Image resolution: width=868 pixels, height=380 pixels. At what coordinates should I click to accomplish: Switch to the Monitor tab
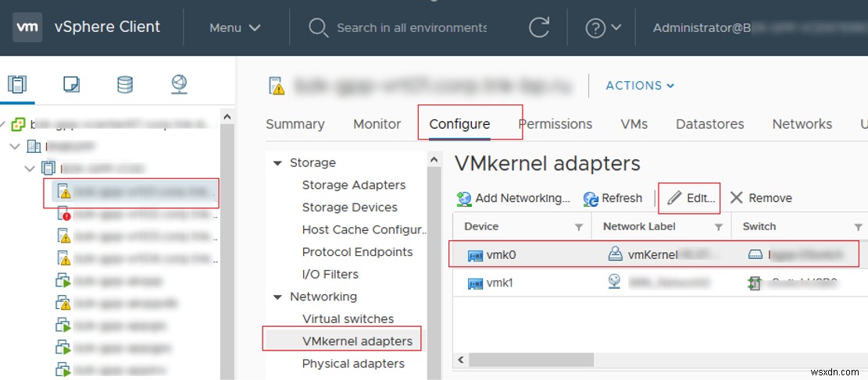pos(377,124)
